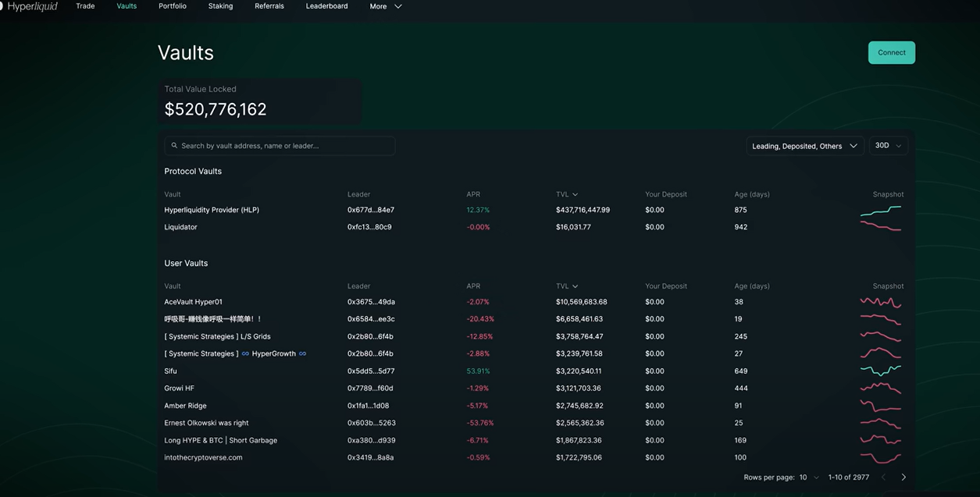
Task: Open intothecryptoverse.com snapshot chart
Action: [881, 457]
